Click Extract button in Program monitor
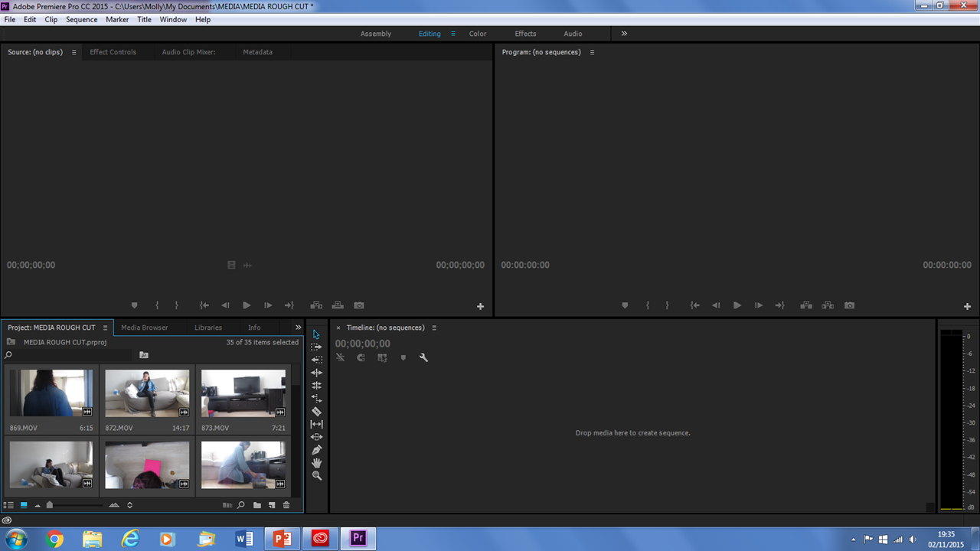980x551 pixels. (x=828, y=305)
